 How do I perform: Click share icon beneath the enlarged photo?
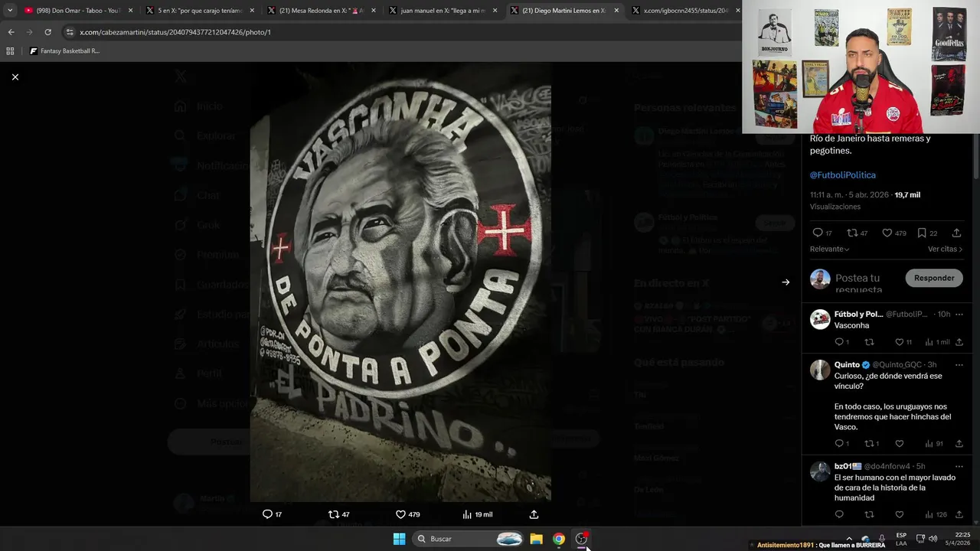534,514
